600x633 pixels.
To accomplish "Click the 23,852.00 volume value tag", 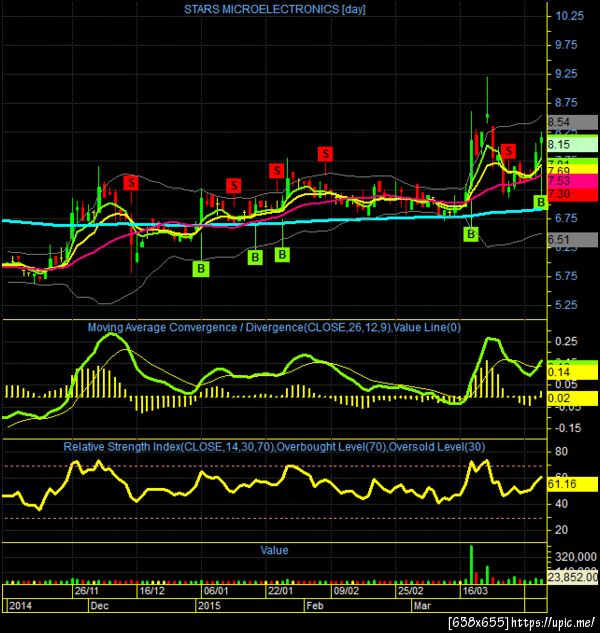I will 573,577.
